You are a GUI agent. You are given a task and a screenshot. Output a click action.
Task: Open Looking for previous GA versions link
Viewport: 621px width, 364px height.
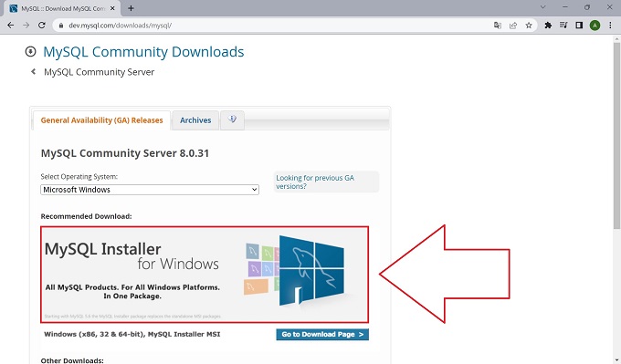click(315, 182)
